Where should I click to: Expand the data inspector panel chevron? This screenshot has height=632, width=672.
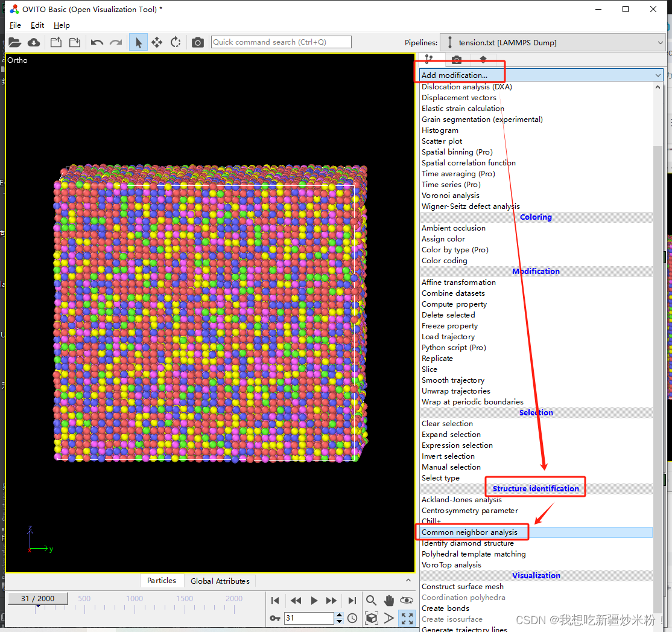click(x=408, y=580)
